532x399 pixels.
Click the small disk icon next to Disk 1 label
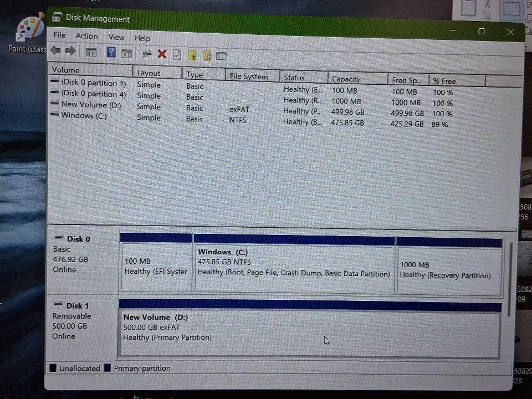pyautogui.click(x=58, y=304)
